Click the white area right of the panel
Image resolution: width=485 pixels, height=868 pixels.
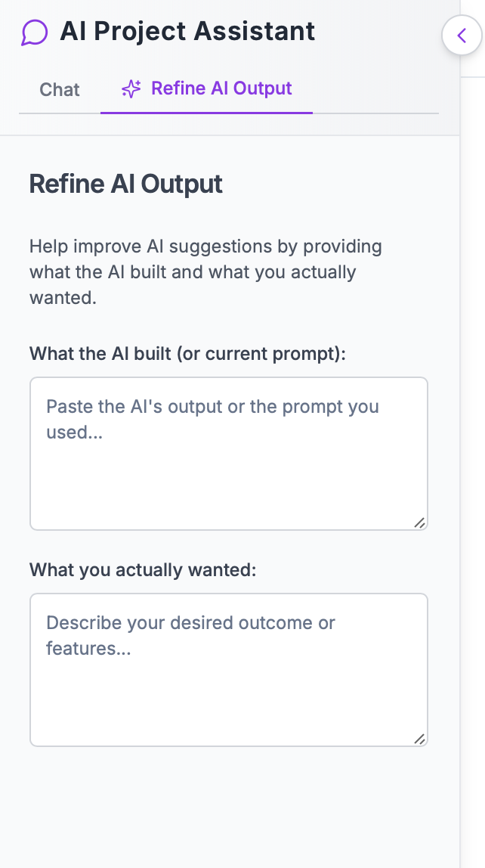coord(473,454)
